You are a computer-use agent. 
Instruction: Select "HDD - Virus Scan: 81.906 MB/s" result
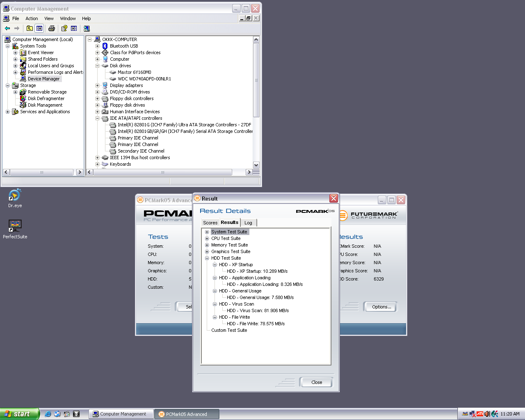tap(258, 310)
